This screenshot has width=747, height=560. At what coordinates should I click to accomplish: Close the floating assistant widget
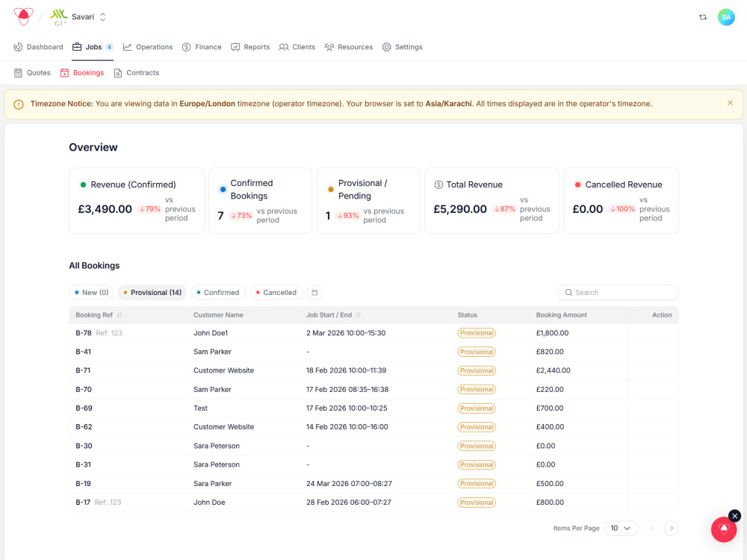point(734,516)
